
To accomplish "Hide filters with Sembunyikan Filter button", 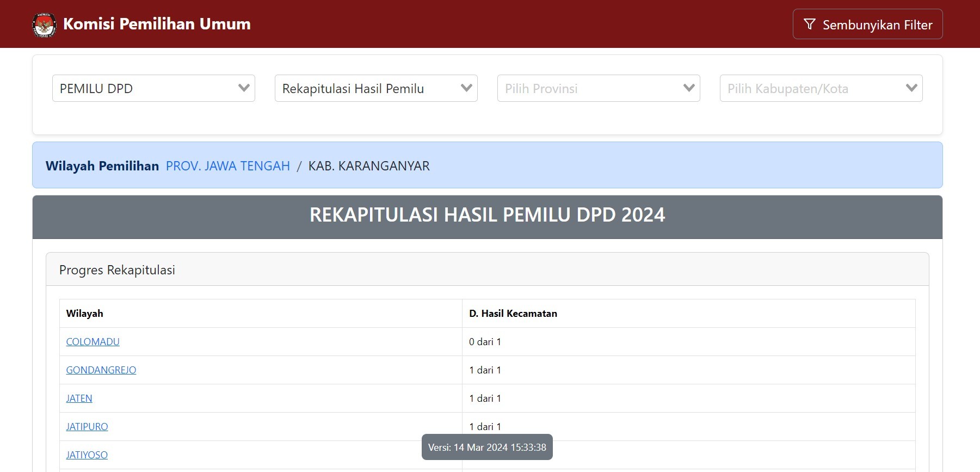I will pyautogui.click(x=867, y=24).
